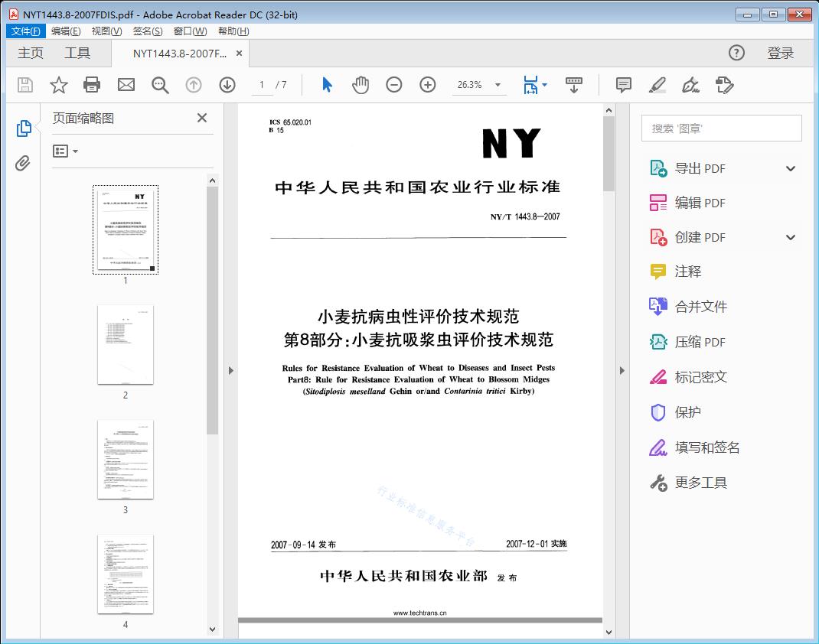Image resolution: width=819 pixels, height=644 pixels.
Task: Open thumbnail options dropdown menu
Action: (66, 151)
